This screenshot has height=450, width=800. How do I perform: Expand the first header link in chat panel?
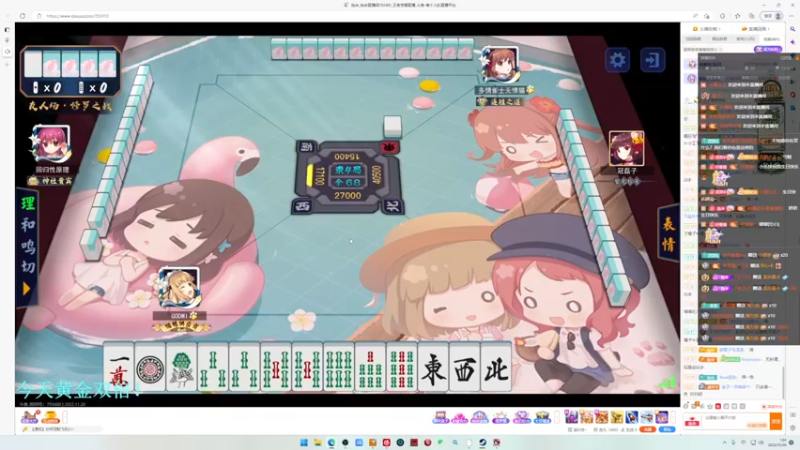pyautogui.click(x=706, y=29)
